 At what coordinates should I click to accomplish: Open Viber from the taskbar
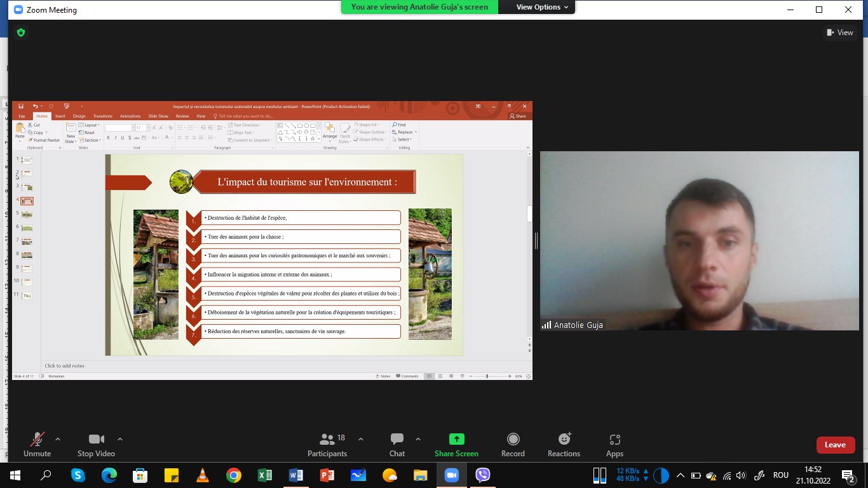coord(483,475)
